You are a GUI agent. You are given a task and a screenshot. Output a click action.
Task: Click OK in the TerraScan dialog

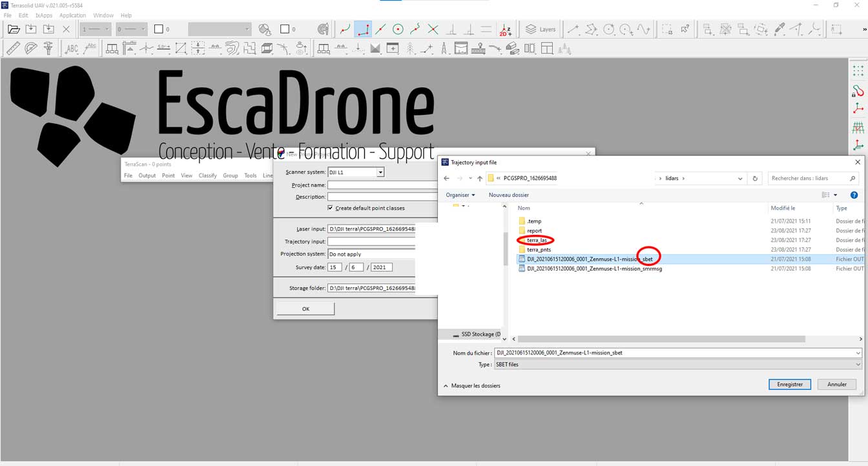pyautogui.click(x=304, y=308)
